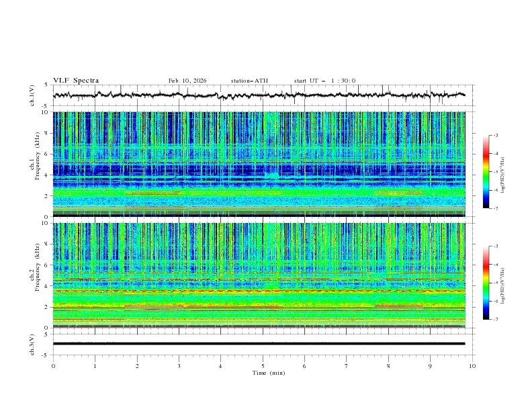This screenshot has height=411, width=532.
Task: Select the Feb. 10, 2026 date label
Action: pos(187,81)
